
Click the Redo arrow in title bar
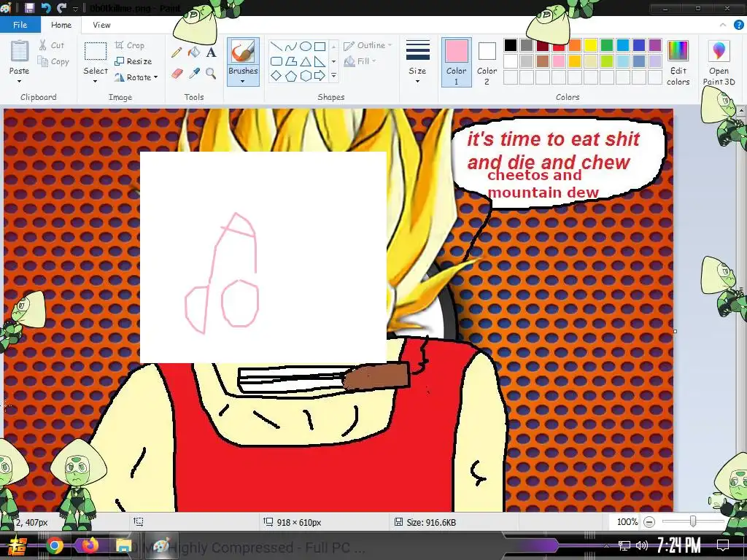pyautogui.click(x=61, y=8)
